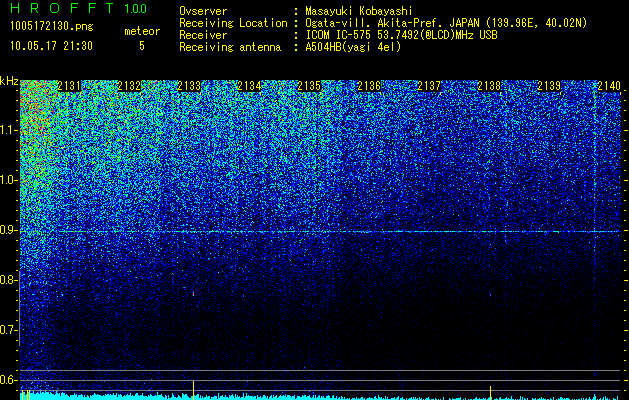Click the 2132 time marker
Screen dimensions: 629x400
tap(129, 86)
